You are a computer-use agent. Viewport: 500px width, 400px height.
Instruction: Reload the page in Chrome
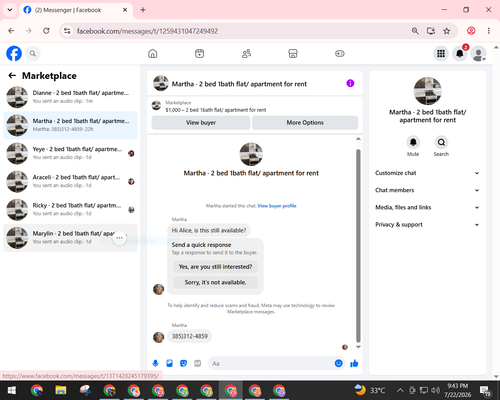(46, 31)
